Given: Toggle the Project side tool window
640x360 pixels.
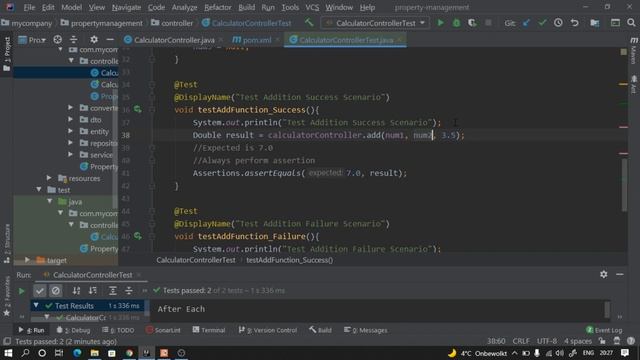Looking at the screenshot, I should click(x=7, y=53).
